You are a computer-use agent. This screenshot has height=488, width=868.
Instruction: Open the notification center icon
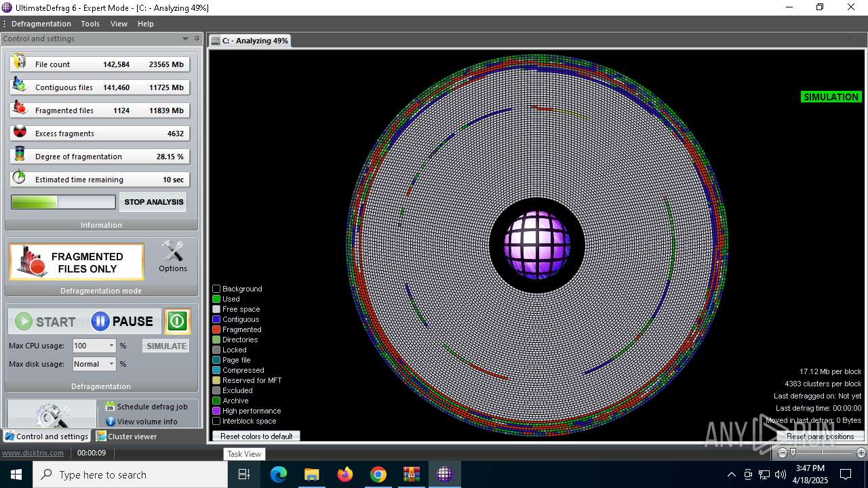[x=846, y=474]
